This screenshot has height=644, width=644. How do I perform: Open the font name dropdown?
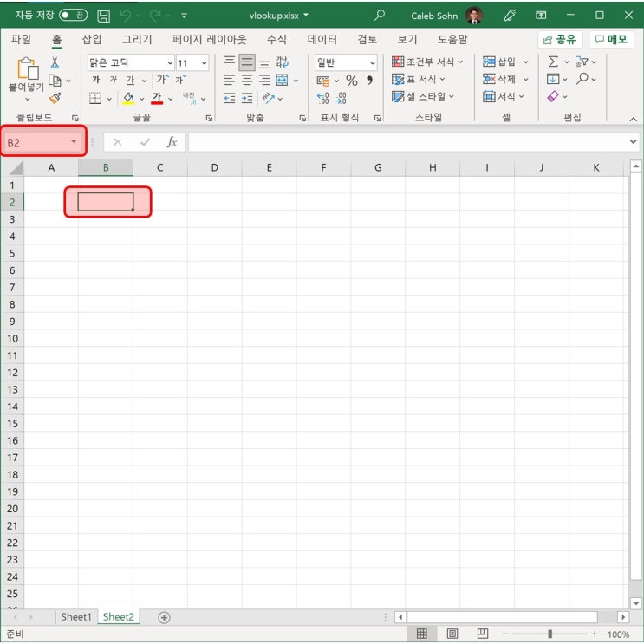[x=170, y=62]
